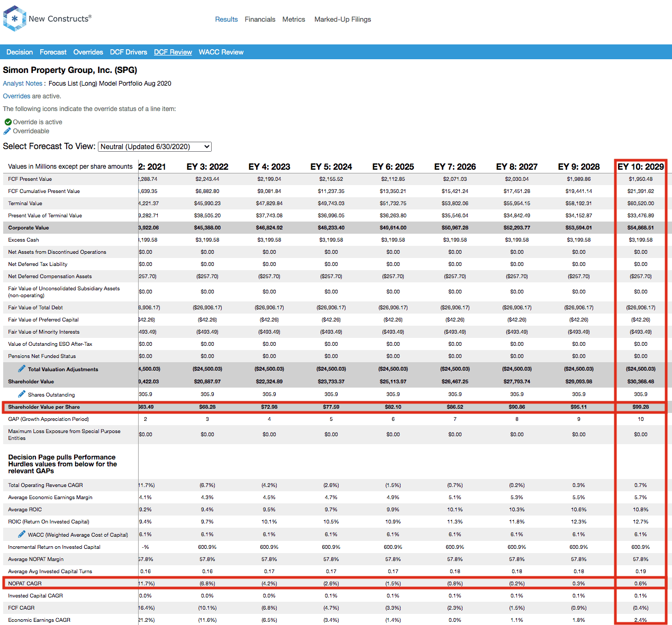The image size is (672, 625).
Task: Click the $30,368.48 Shareholder Value cell
Action: pos(641,382)
